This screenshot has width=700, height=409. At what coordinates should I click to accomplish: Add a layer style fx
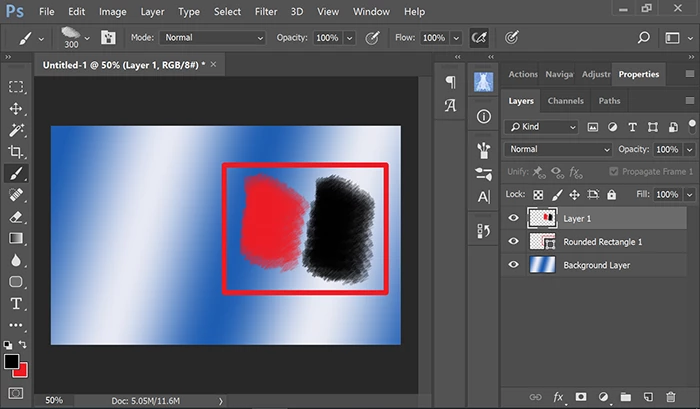click(558, 397)
